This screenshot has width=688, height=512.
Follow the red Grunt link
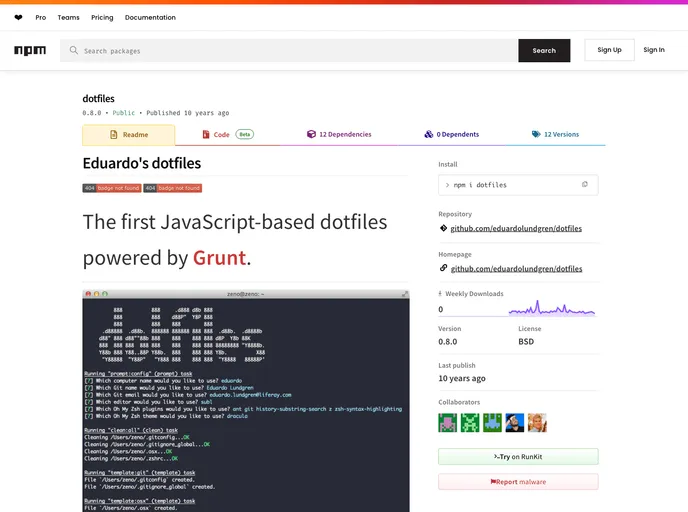point(219,258)
